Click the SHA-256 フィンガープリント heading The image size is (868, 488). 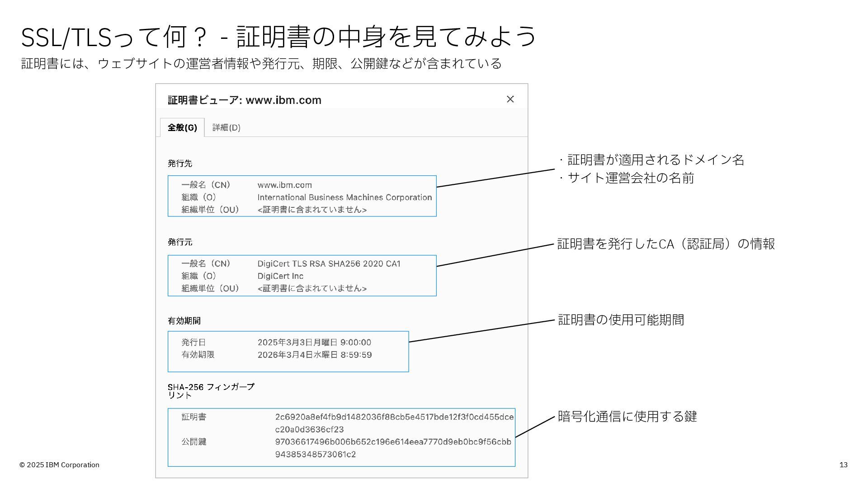pyautogui.click(x=211, y=391)
